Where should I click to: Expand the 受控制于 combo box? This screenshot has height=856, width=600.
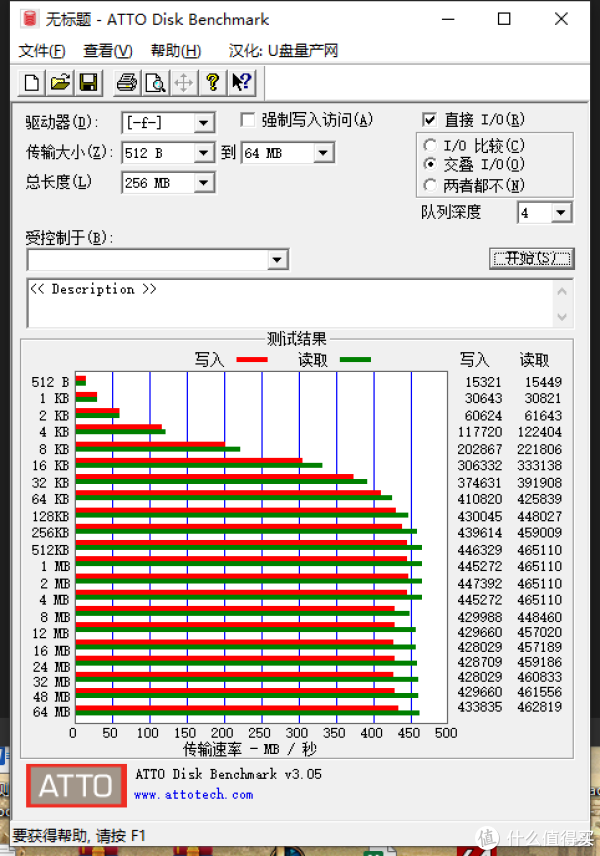pyautogui.click(x=277, y=260)
